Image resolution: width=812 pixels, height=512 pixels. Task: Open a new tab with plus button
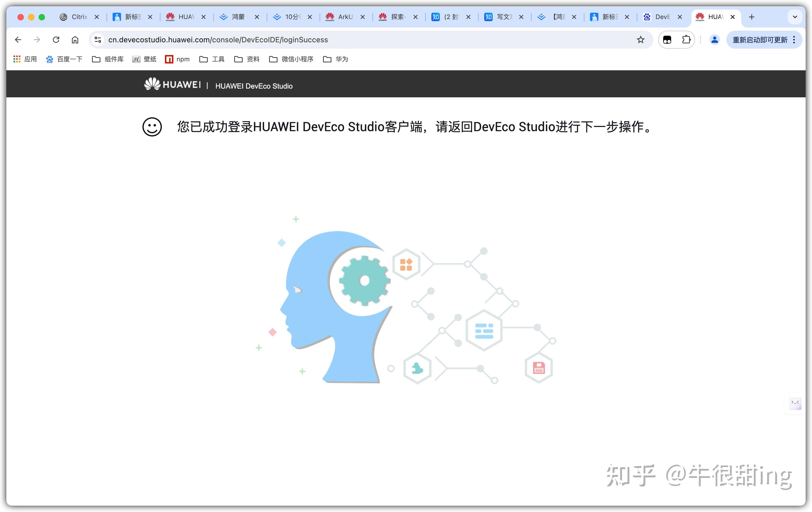coord(751,17)
